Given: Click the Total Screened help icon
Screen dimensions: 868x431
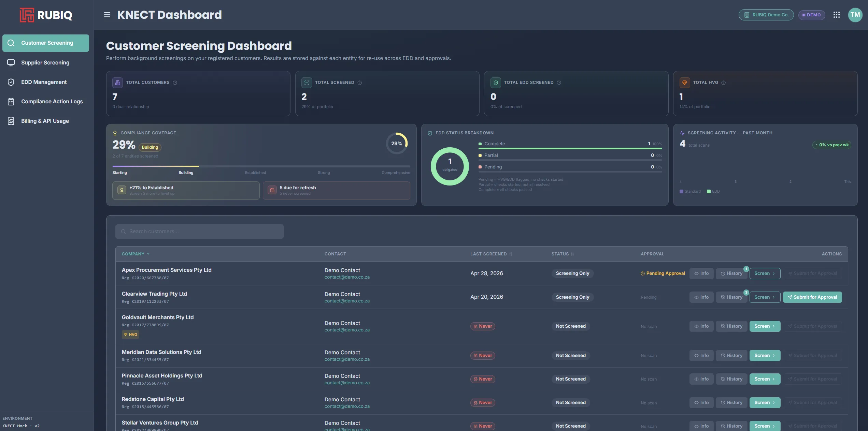Looking at the screenshot, I should pos(359,83).
